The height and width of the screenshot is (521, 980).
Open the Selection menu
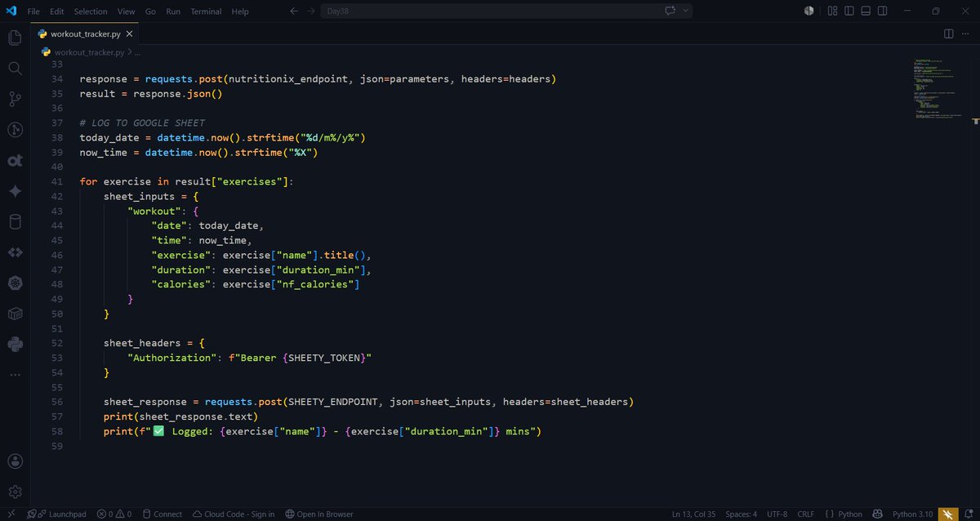[x=91, y=11]
